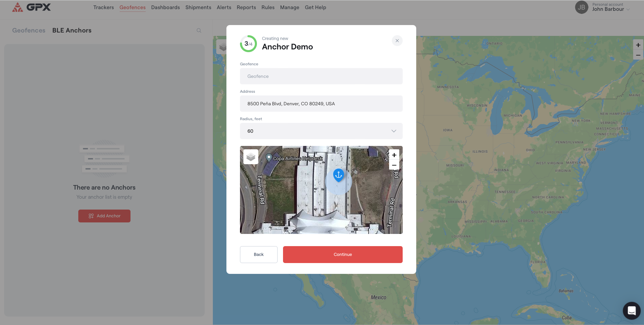Click the blue anchor pin marker
This screenshot has height=325, width=644.
pos(338,175)
